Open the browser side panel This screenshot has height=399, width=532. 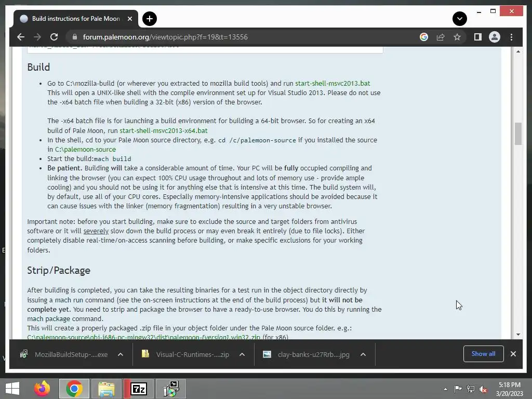click(478, 37)
